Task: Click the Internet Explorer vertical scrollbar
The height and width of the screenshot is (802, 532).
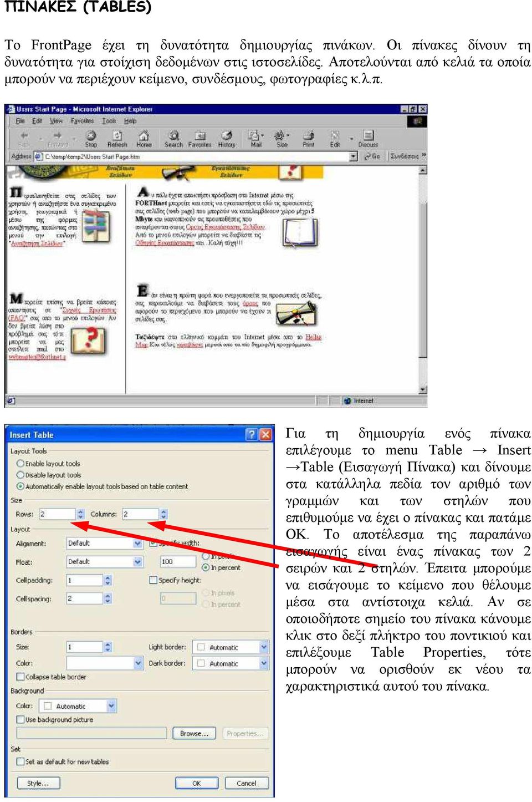Action: pyautogui.click(x=423, y=279)
